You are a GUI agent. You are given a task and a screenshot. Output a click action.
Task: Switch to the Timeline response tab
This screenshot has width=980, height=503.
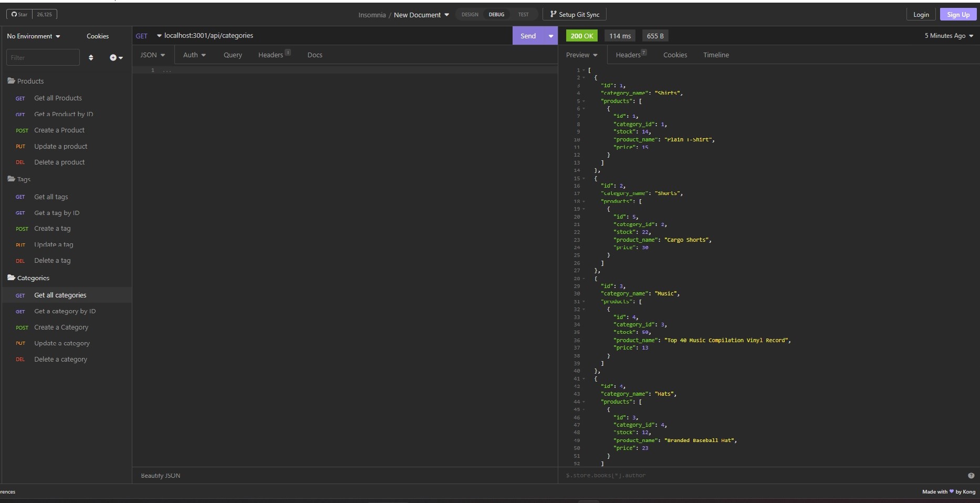pyautogui.click(x=716, y=55)
